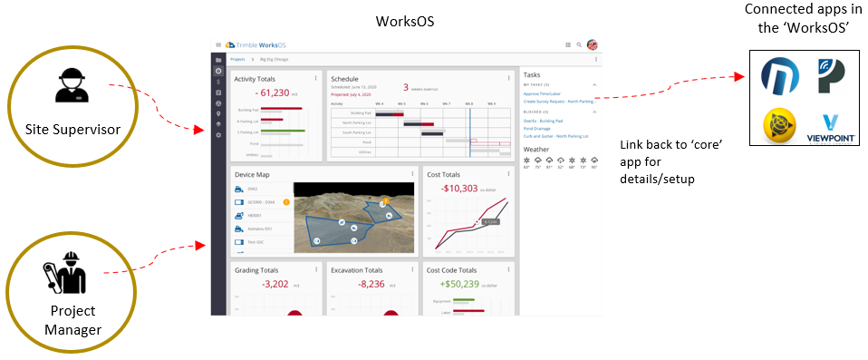Open the folder icon in the sidebar

pos(218,60)
